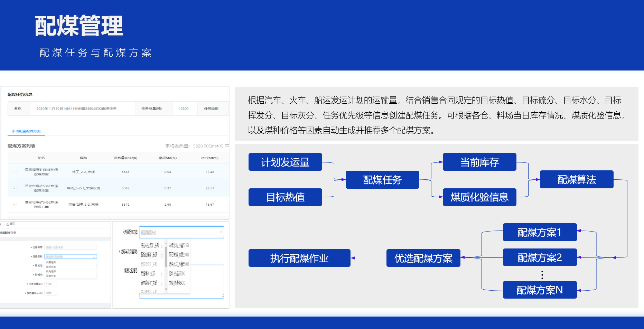Screen dimensions: 644x329
Task: Toggle the 选择配煤方案 dropdown arrow
Action: pos(221,232)
